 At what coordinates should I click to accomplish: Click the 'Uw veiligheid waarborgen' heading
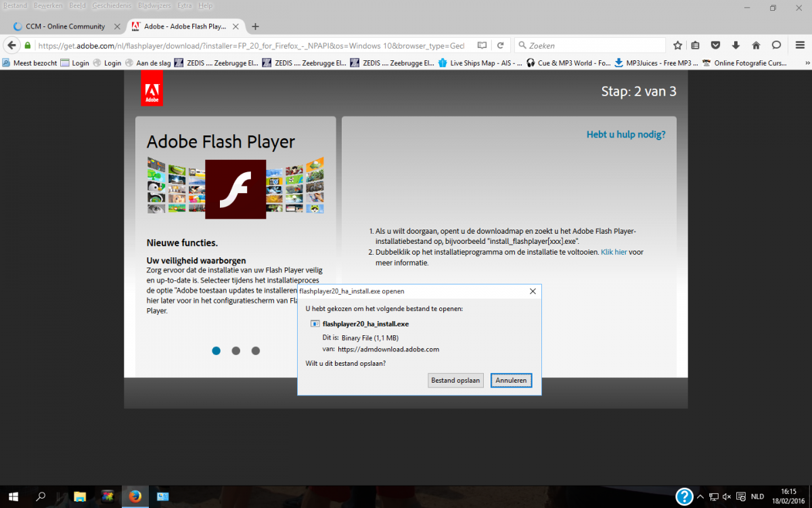(196, 261)
